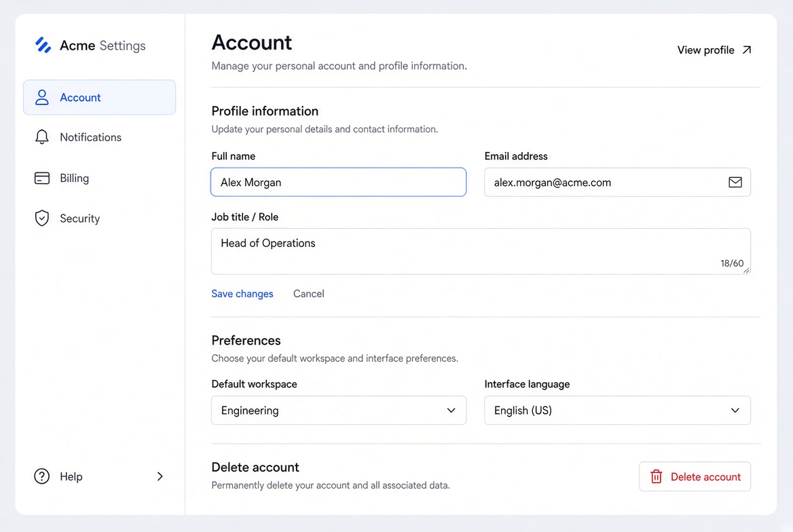The height and width of the screenshot is (532, 793).
Task: Click the Job title / Role text area
Action: tap(481, 251)
